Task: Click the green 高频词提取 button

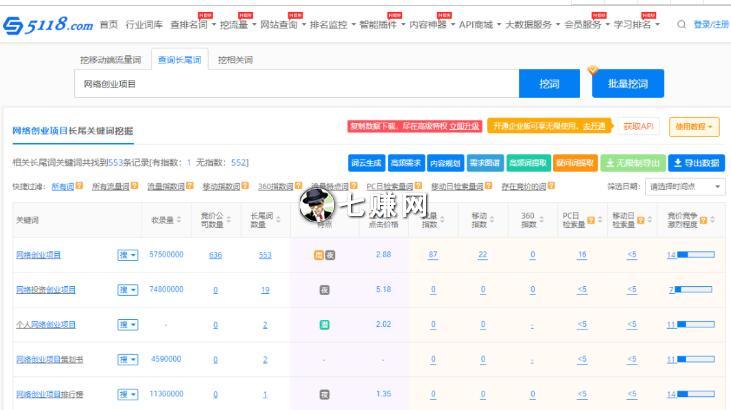Action: click(x=528, y=163)
